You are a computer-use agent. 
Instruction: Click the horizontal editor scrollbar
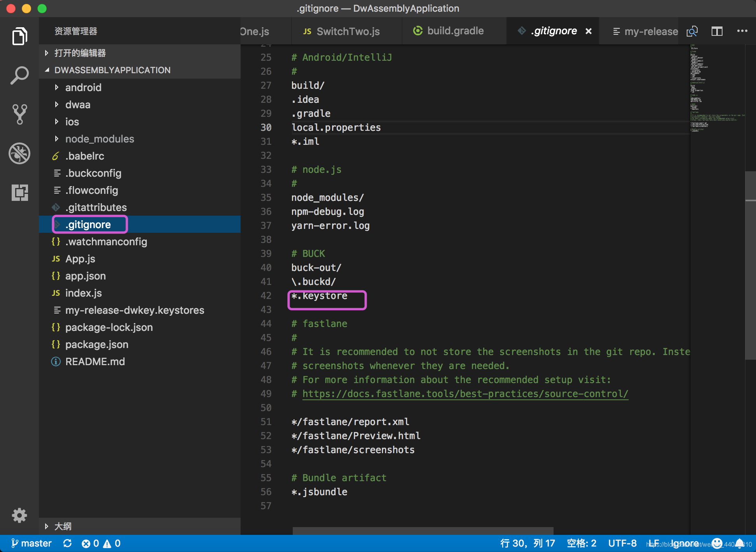coord(423,531)
